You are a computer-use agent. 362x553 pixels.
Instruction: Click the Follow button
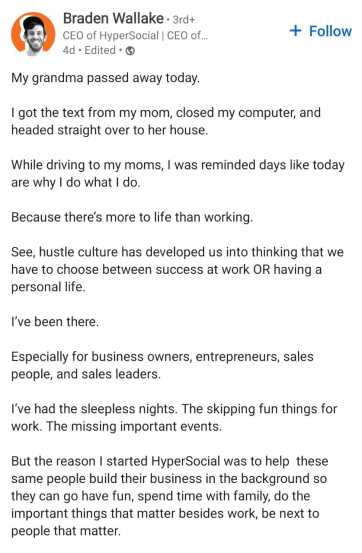(320, 31)
